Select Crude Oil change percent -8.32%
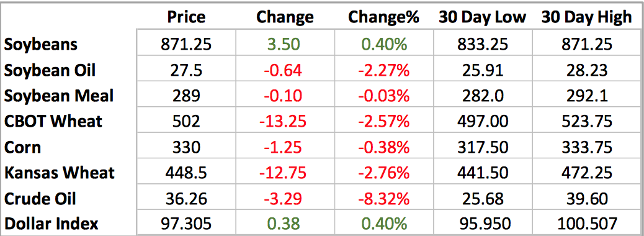This screenshot has width=644, height=236. coord(383,198)
